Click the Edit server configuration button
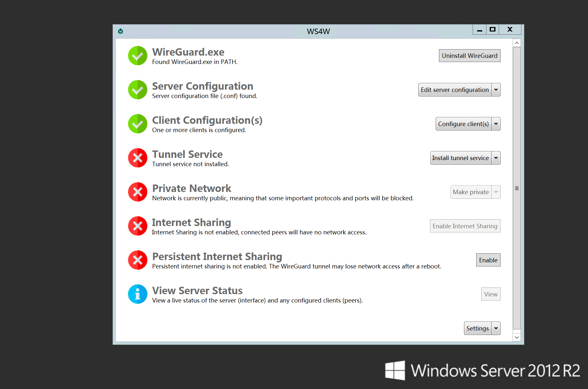Screen dimensions: 588x389 [455, 90]
